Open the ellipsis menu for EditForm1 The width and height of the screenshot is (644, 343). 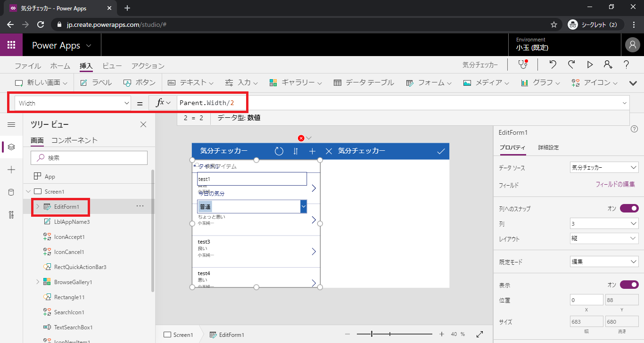pos(140,206)
